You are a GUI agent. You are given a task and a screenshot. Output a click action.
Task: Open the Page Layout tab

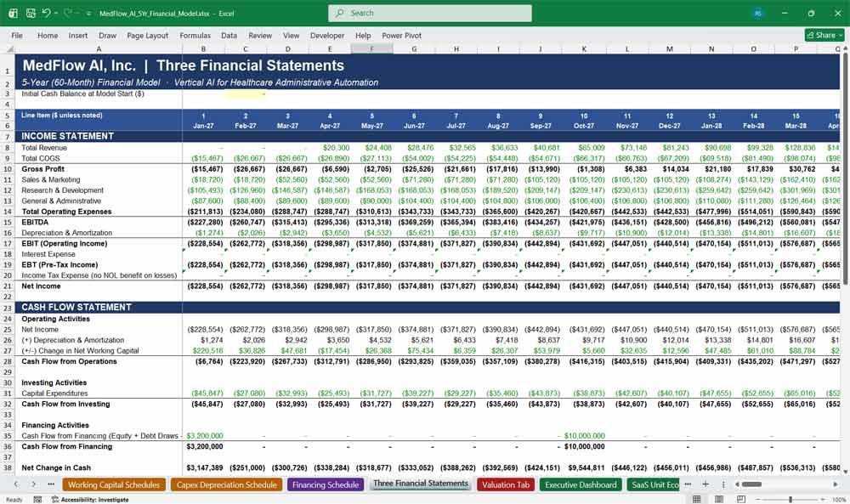(147, 35)
